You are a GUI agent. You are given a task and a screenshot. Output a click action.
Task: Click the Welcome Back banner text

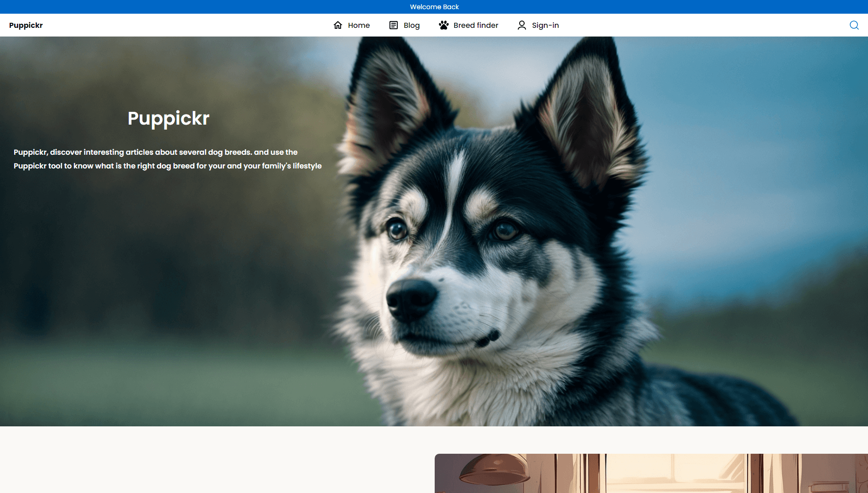click(434, 7)
